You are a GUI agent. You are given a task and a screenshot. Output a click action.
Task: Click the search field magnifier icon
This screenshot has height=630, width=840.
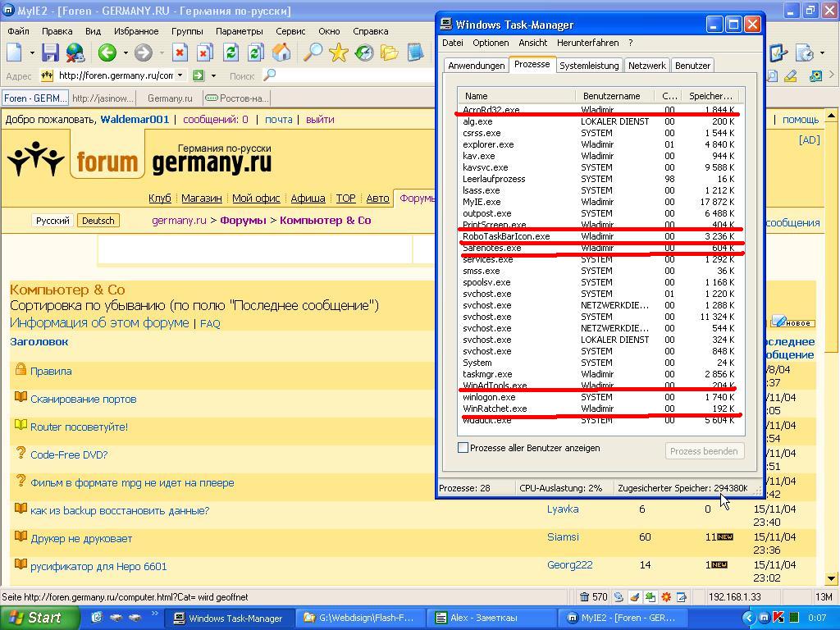(x=269, y=75)
